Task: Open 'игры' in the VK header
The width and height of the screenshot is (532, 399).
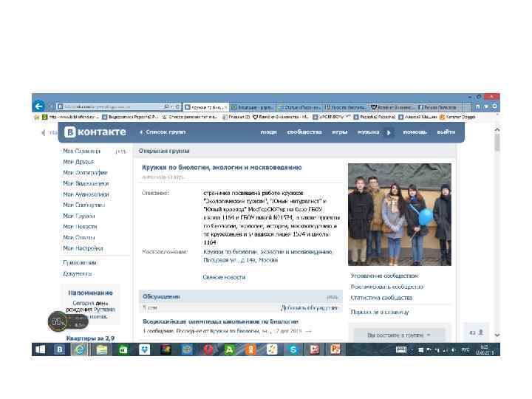Action: [x=340, y=132]
